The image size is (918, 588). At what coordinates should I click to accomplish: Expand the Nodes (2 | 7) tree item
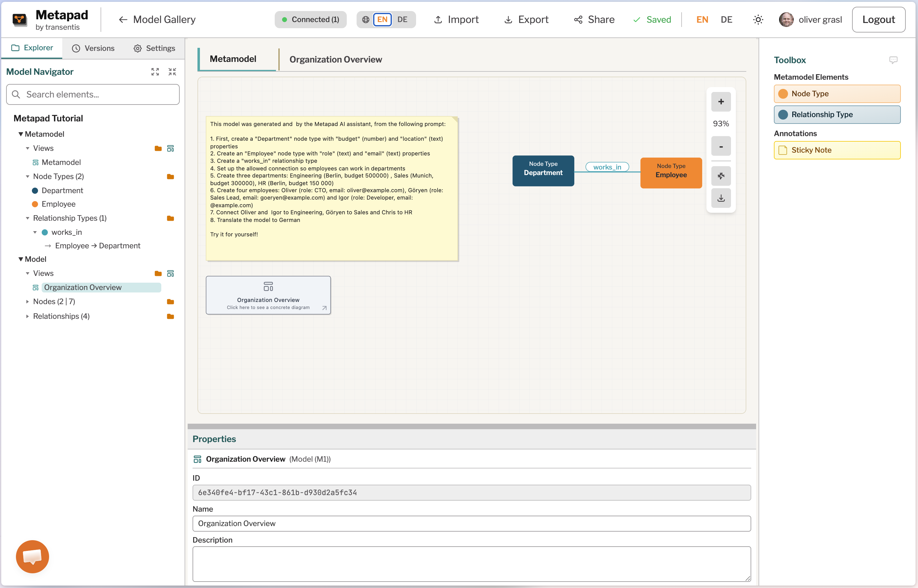[28, 301]
